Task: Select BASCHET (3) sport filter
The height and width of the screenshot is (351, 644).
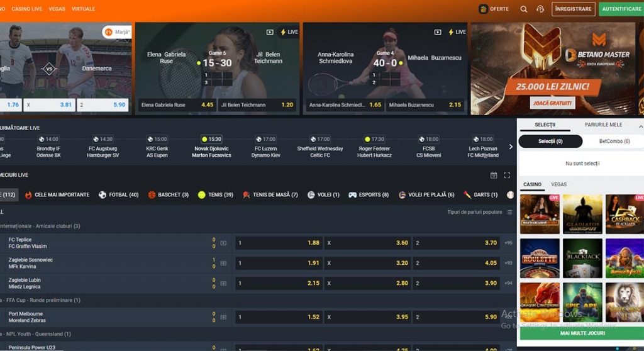Action: (x=168, y=195)
